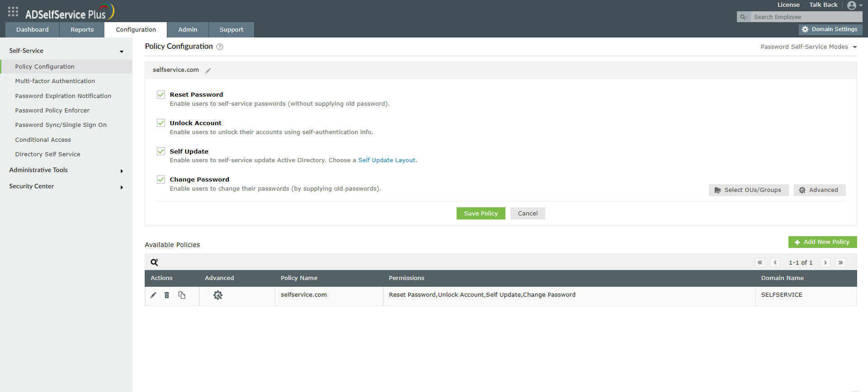Image resolution: width=868 pixels, height=392 pixels.
Task: Open Password Expiration Notification
Action: 63,96
